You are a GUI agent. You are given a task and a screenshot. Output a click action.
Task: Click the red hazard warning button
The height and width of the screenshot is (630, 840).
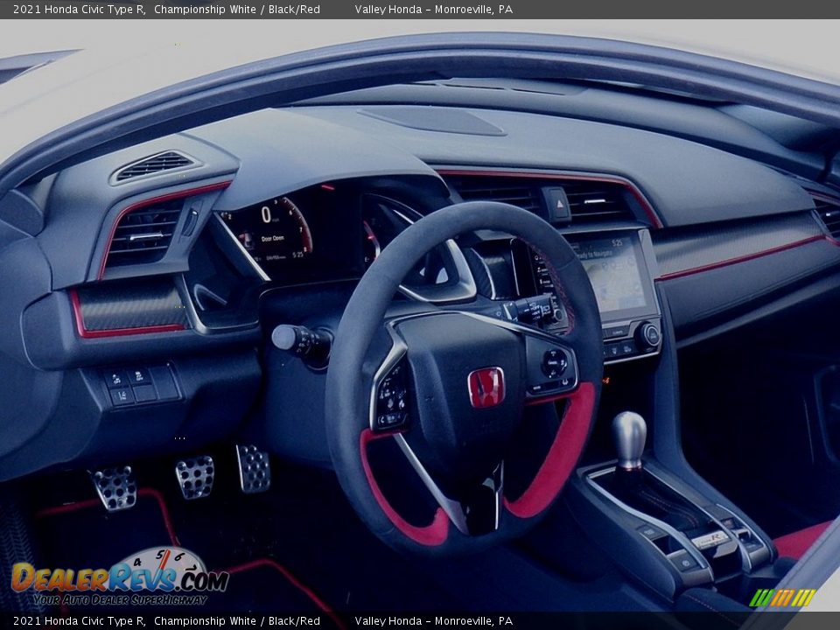558,204
